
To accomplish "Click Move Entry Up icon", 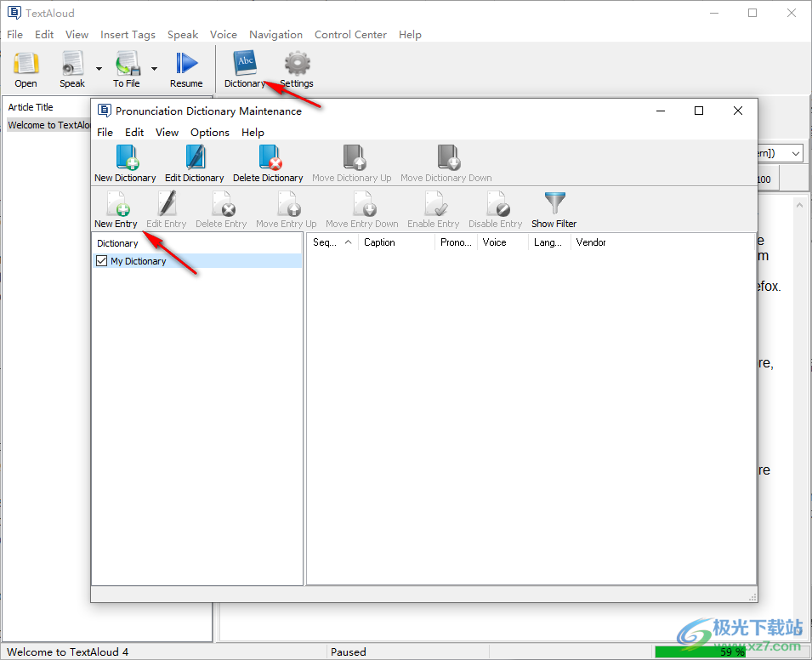I will (288, 203).
